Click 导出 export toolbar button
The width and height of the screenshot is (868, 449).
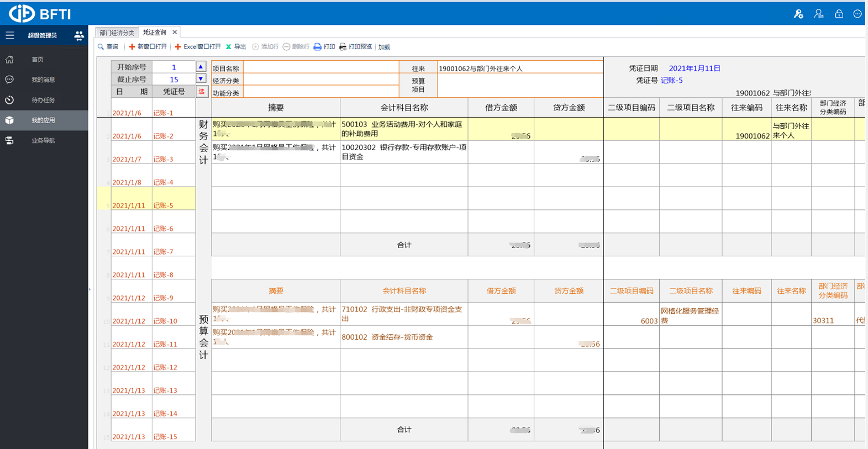coord(236,47)
